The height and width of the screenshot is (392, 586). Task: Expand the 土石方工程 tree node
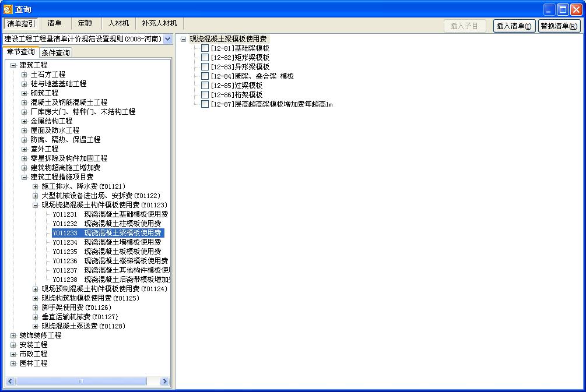tap(24, 75)
